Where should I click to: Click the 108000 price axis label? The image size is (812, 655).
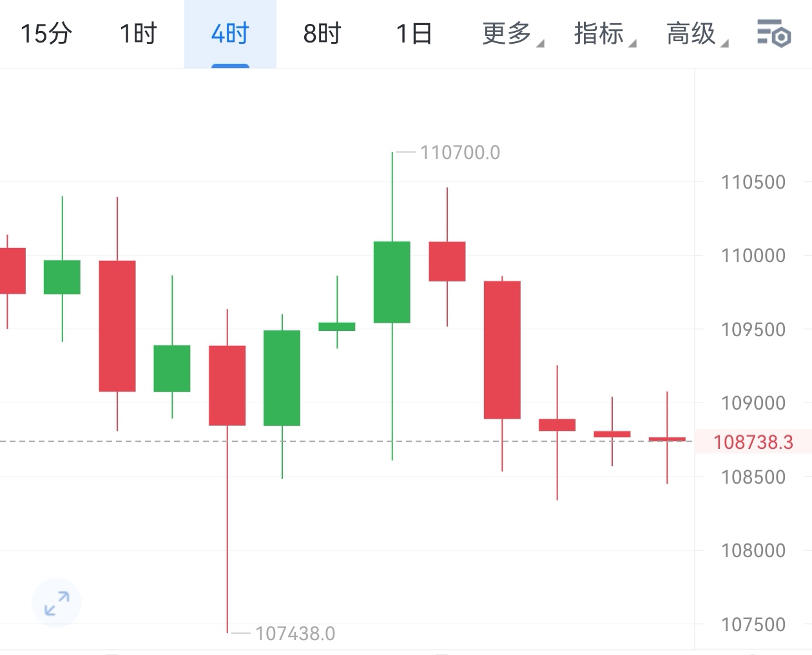753,551
